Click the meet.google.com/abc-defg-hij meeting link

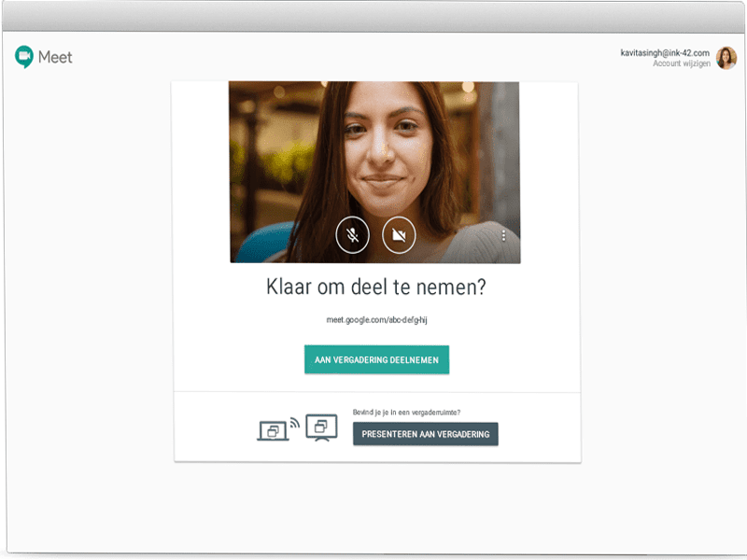click(376, 319)
